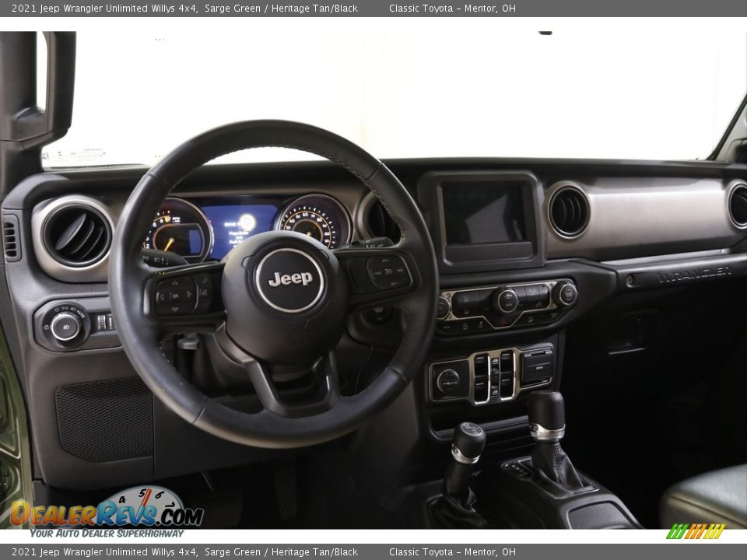This screenshot has height=560, width=747.
Task: Click 'Your Auto Dealer SuperHighway' tagline
Action: coord(107,534)
